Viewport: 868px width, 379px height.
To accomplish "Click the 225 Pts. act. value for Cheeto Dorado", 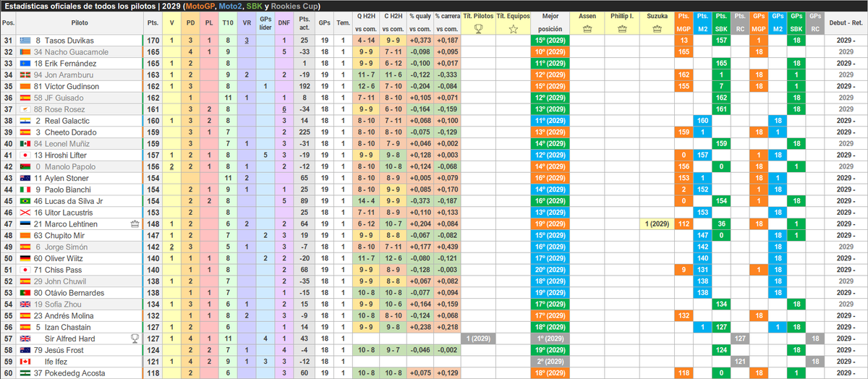I will [x=305, y=132].
